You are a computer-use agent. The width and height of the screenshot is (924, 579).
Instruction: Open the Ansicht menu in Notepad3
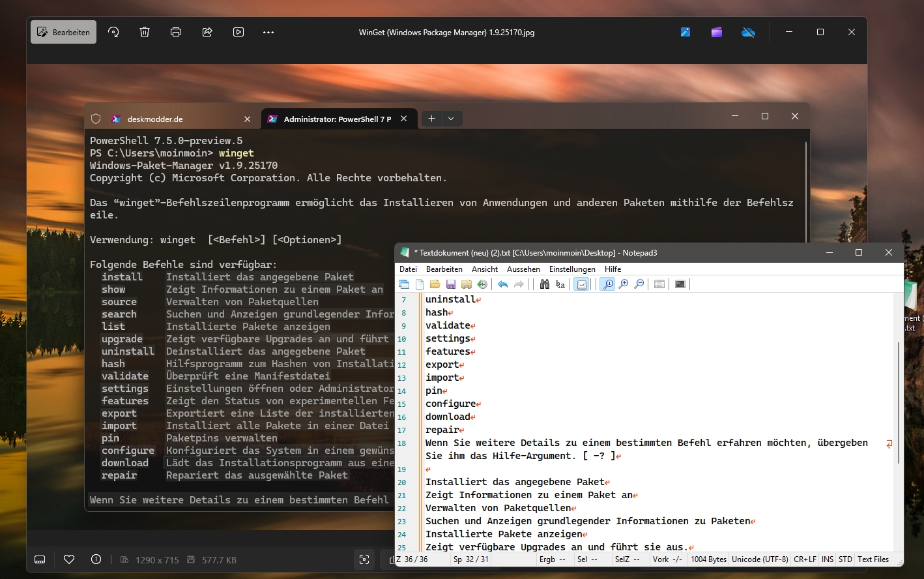[x=485, y=269]
